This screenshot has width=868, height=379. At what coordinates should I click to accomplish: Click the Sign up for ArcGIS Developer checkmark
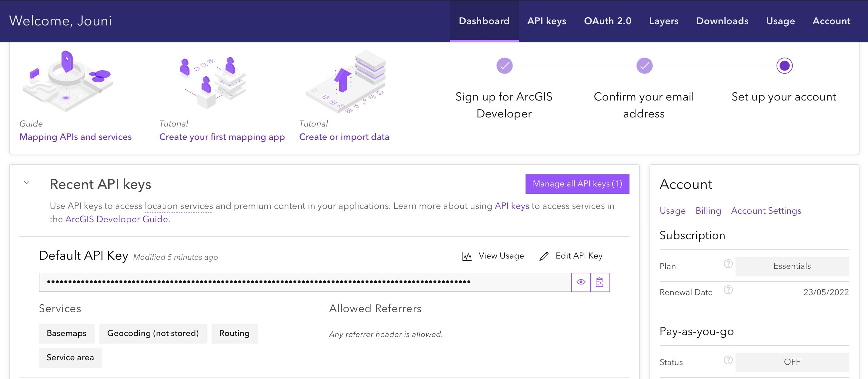(x=504, y=66)
